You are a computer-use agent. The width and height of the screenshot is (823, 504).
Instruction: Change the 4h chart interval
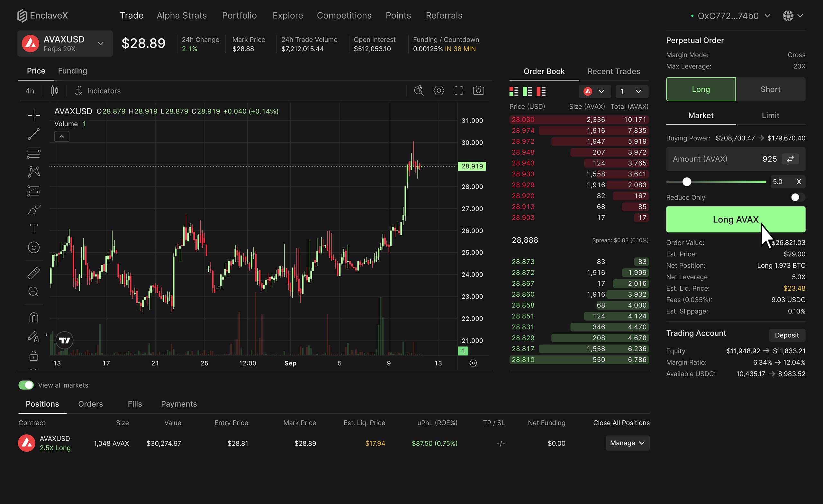[30, 91]
